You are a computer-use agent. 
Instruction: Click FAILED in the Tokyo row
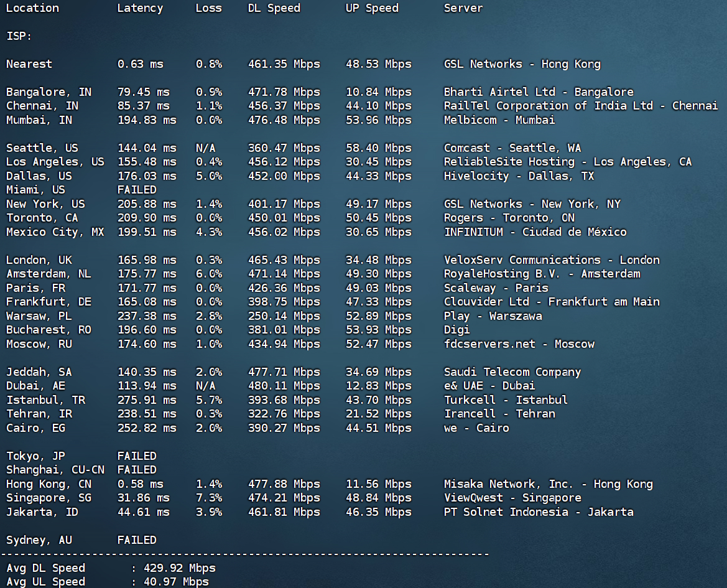point(137,456)
